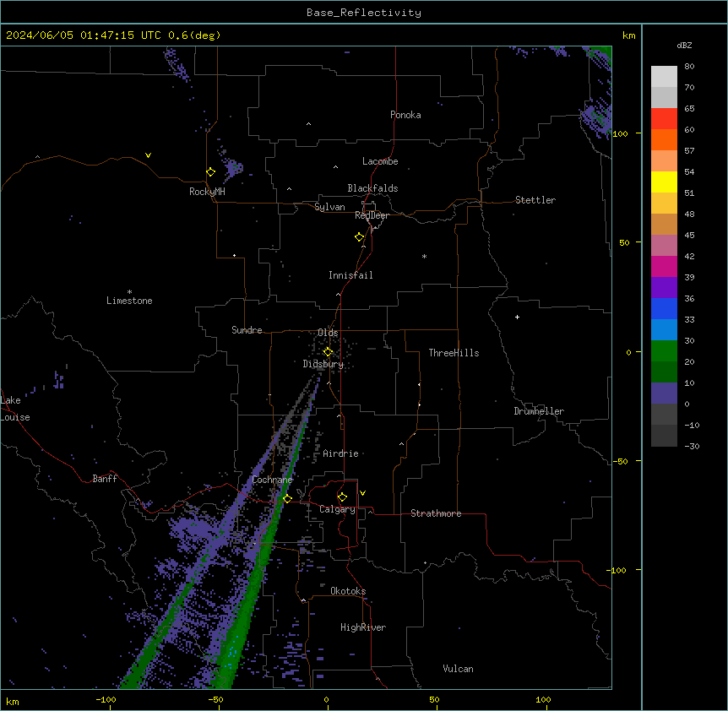Viewport: 728px width, 711px height.
Task: Click the Base_Reflectivity title text
Action: click(364, 13)
